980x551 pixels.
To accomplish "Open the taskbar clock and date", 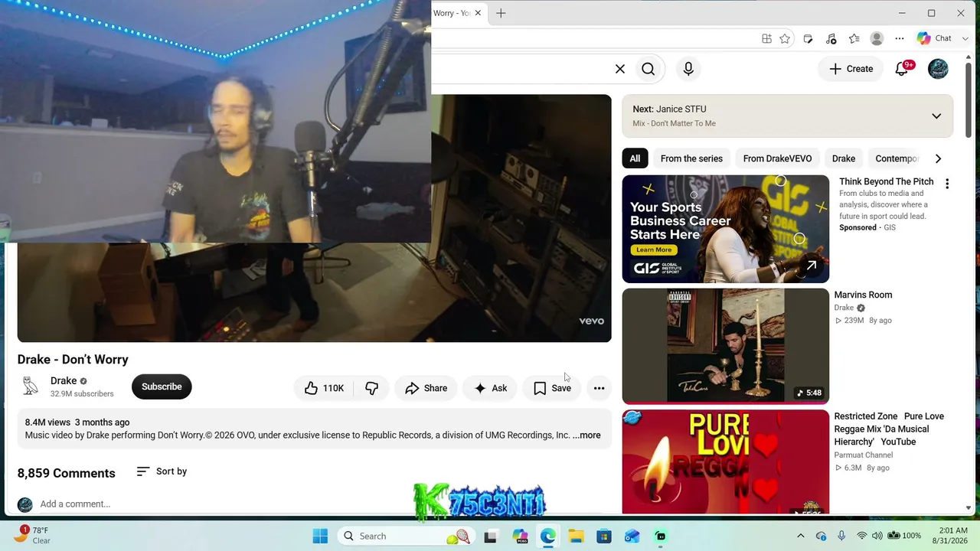I will (949, 536).
